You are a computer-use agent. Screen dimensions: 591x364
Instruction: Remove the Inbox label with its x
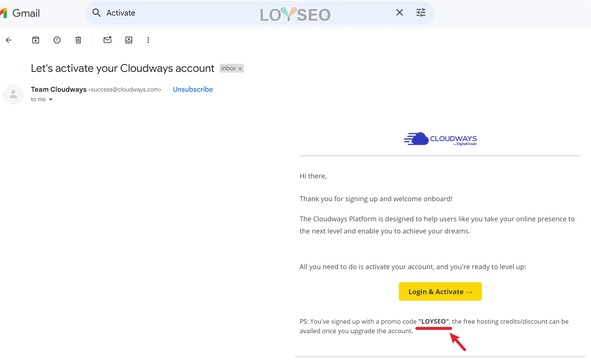pos(240,68)
